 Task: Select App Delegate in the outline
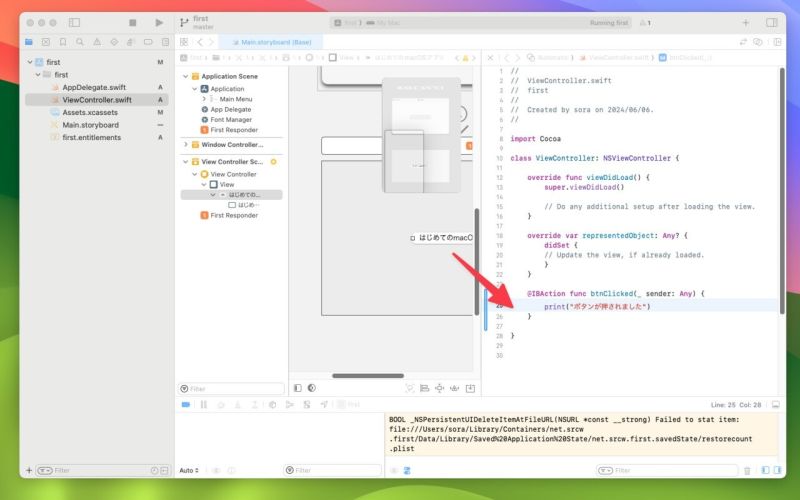tap(231, 109)
